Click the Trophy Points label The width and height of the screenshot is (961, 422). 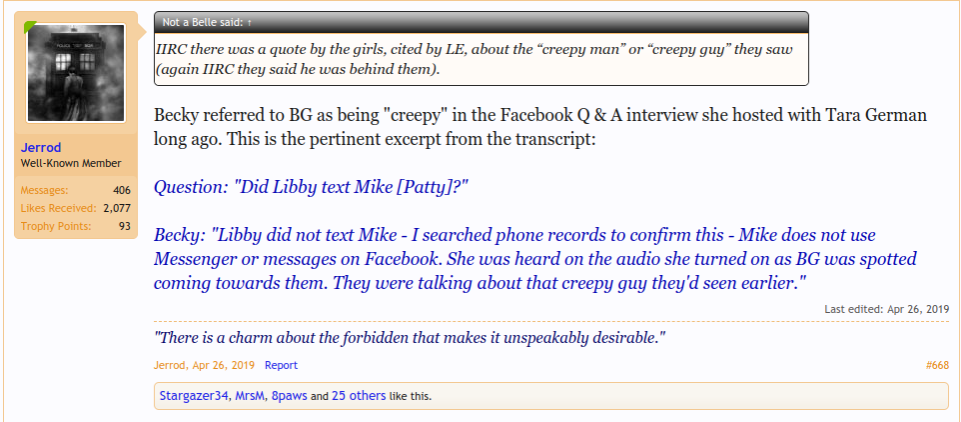pyautogui.click(x=55, y=226)
